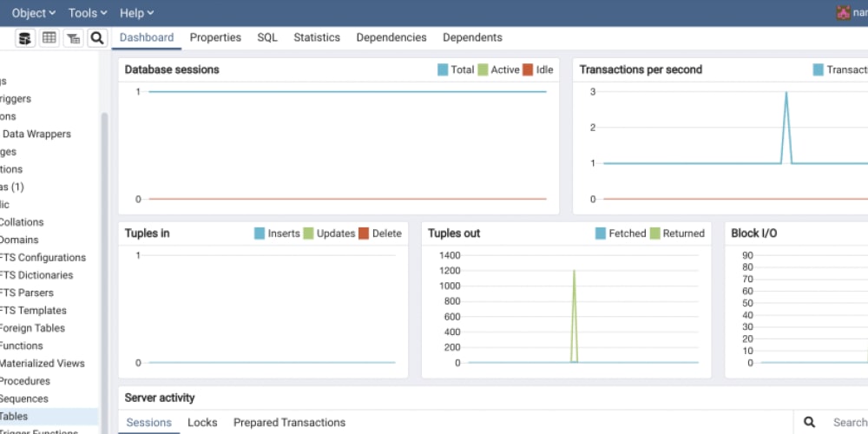Select the Locks tab
The image size is (868, 434).
pos(202,423)
